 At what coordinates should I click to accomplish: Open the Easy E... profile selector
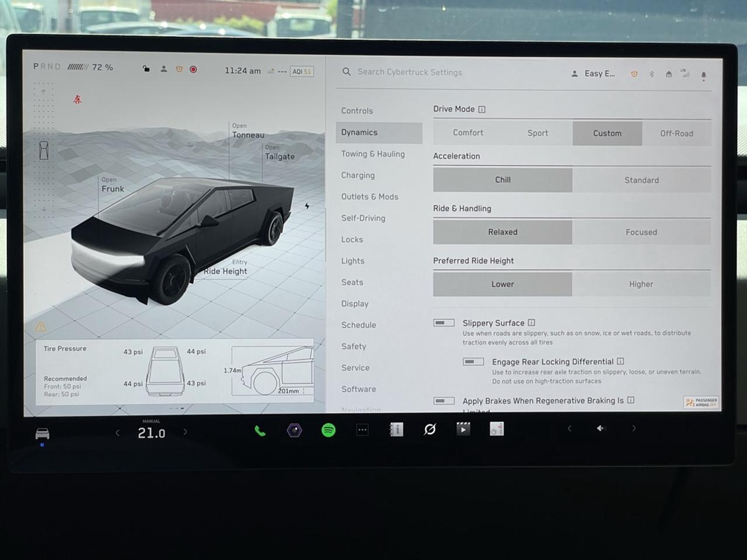[x=593, y=73]
